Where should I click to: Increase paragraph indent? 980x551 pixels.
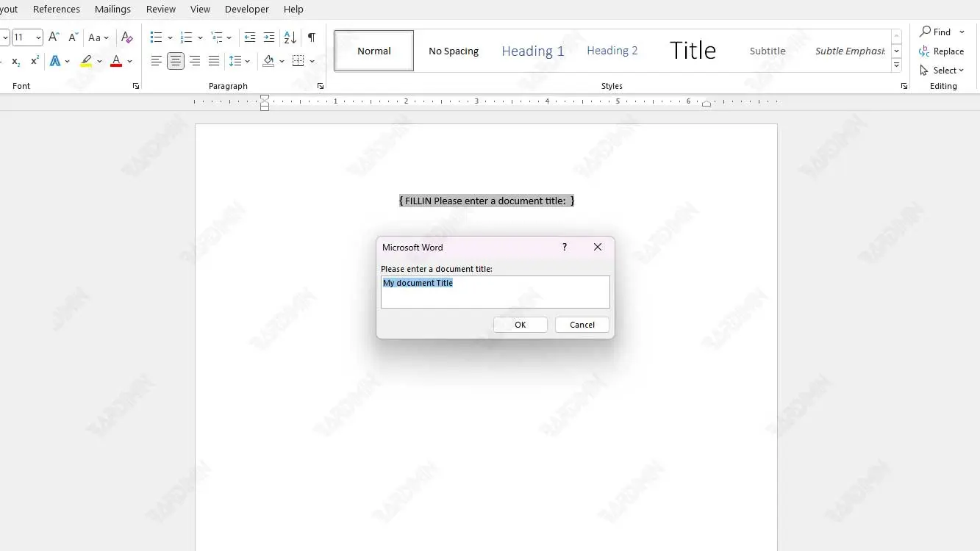coord(269,37)
